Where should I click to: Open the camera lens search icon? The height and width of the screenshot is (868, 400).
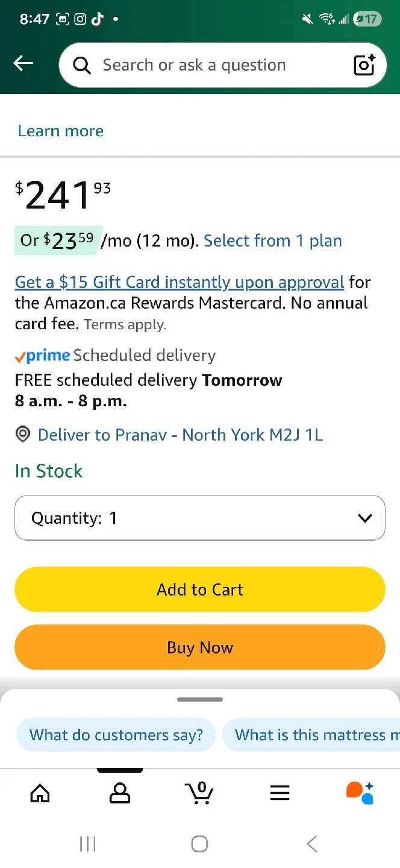click(364, 65)
